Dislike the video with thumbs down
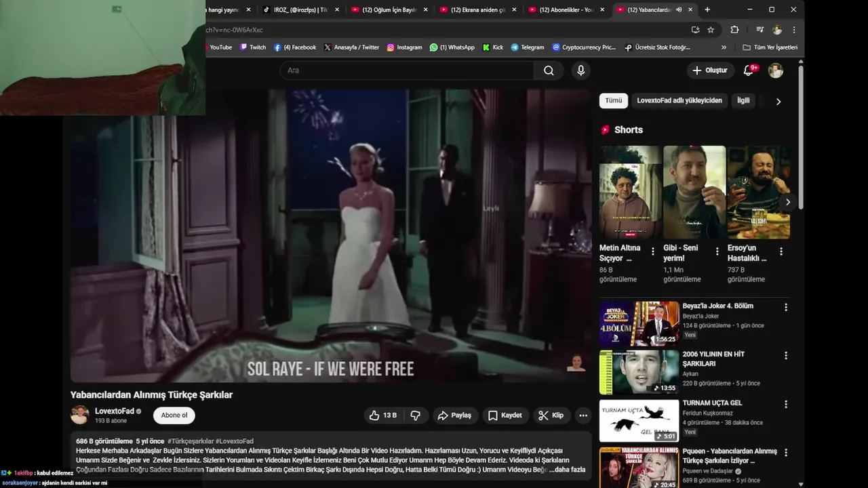This screenshot has width=868, height=488. [x=416, y=415]
